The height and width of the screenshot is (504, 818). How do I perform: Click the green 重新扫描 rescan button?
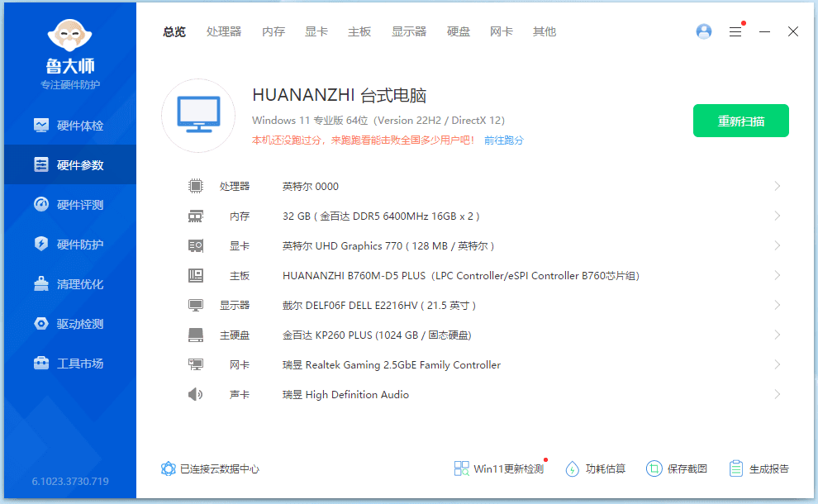(x=741, y=121)
